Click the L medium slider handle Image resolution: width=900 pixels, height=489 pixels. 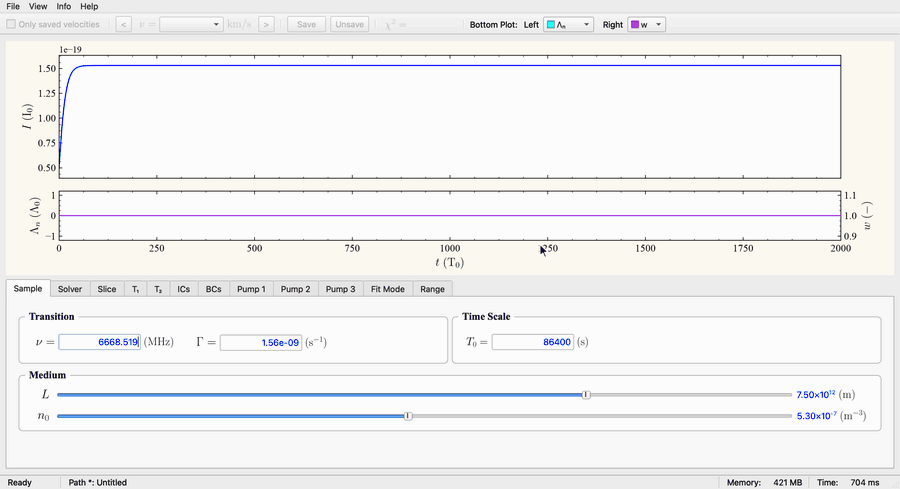click(x=586, y=395)
